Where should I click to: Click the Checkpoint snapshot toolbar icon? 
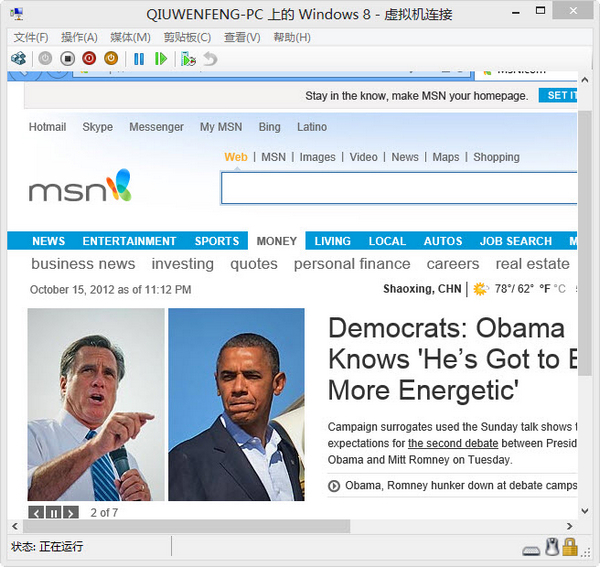[188, 59]
